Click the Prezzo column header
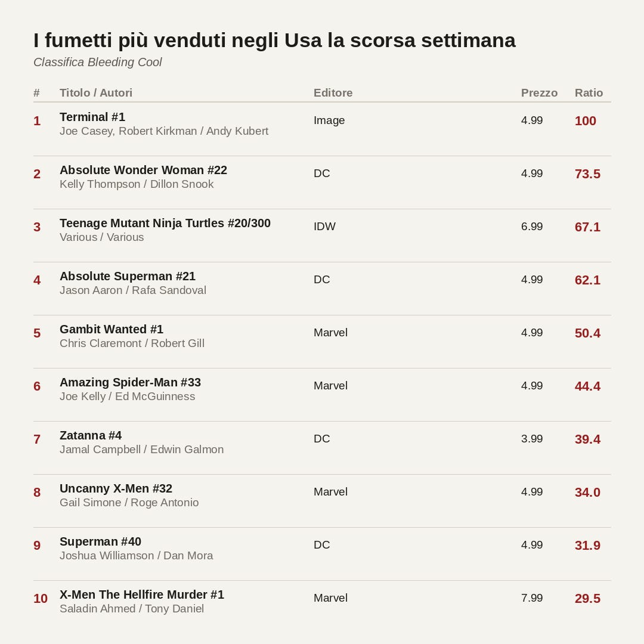 coord(539,93)
